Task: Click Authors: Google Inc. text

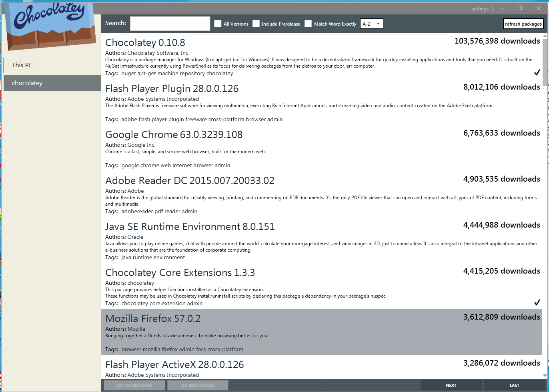Action: 130,145
